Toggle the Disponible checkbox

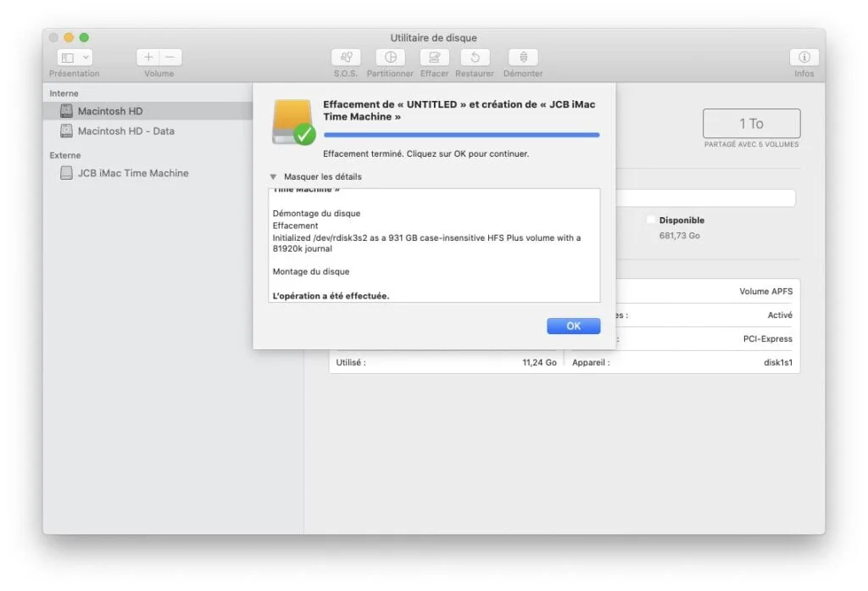pos(649,220)
